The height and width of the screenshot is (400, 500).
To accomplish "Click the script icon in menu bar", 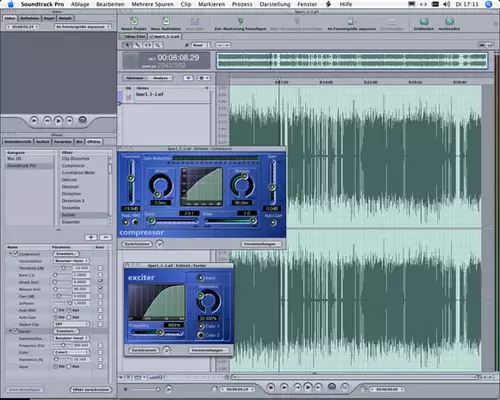I will click(x=328, y=4).
